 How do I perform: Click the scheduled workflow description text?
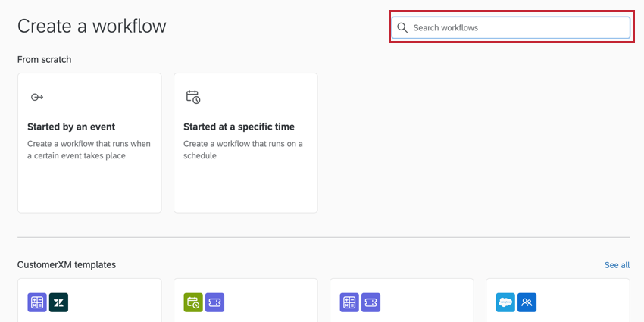pos(242,149)
